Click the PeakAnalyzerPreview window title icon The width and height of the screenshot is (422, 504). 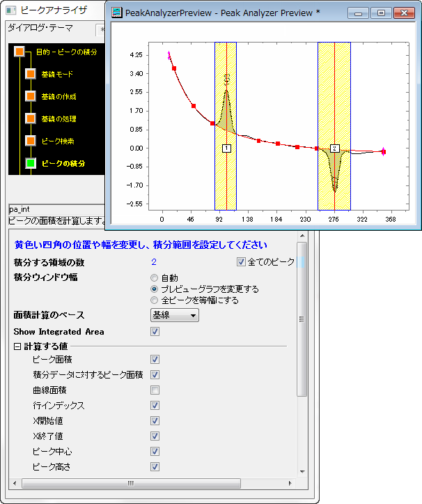pos(116,13)
